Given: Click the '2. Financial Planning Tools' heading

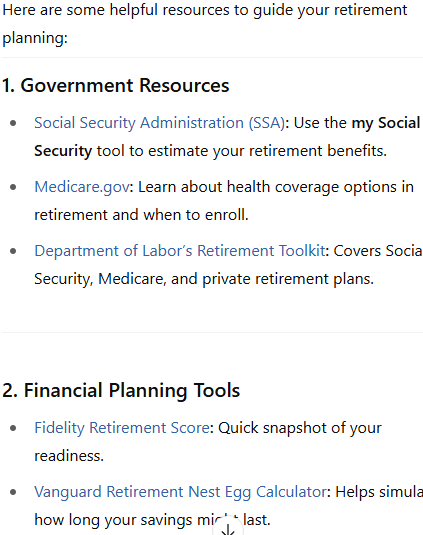Looking at the screenshot, I should pyautogui.click(x=121, y=390).
